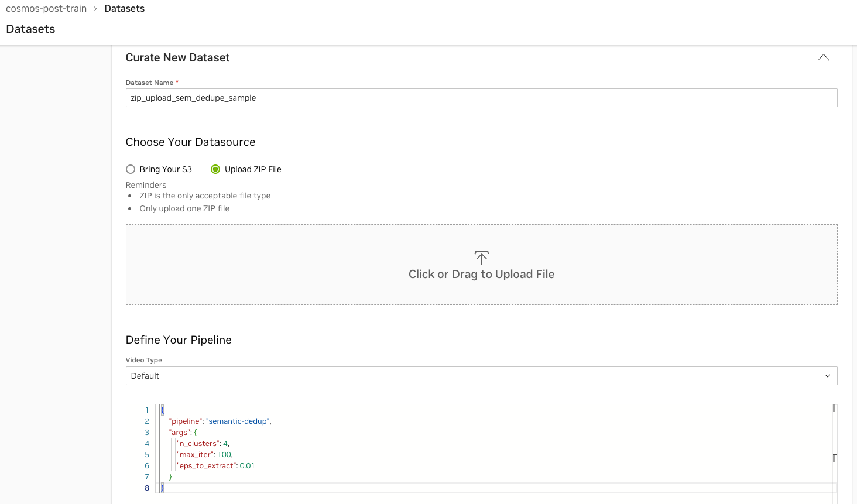The height and width of the screenshot is (504, 857).
Task: Select the zip_upload_sem_dedupe_sample text
Action: (193, 98)
